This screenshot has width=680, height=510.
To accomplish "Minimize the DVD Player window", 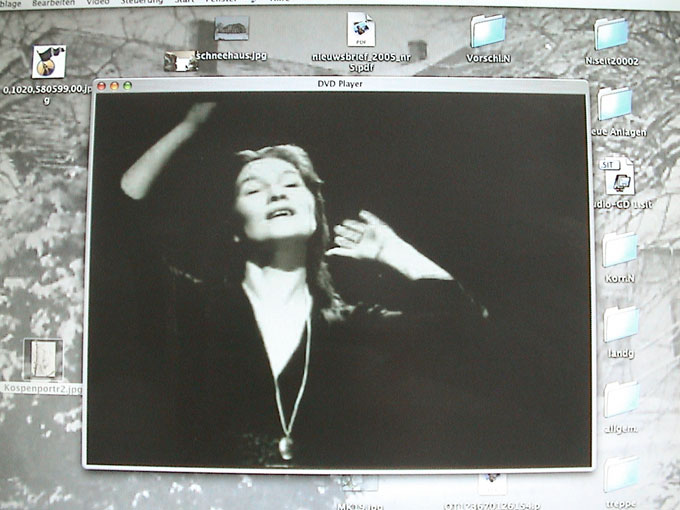I will pos(114,85).
